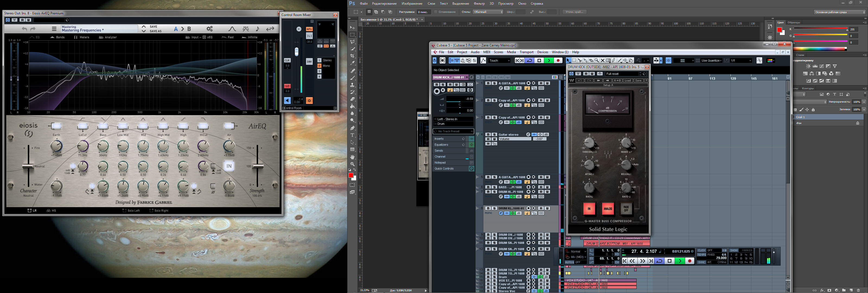The image size is (868, 293).
Task: Toggle the IN button on SSL compressor
Action: tap(589, 209)
